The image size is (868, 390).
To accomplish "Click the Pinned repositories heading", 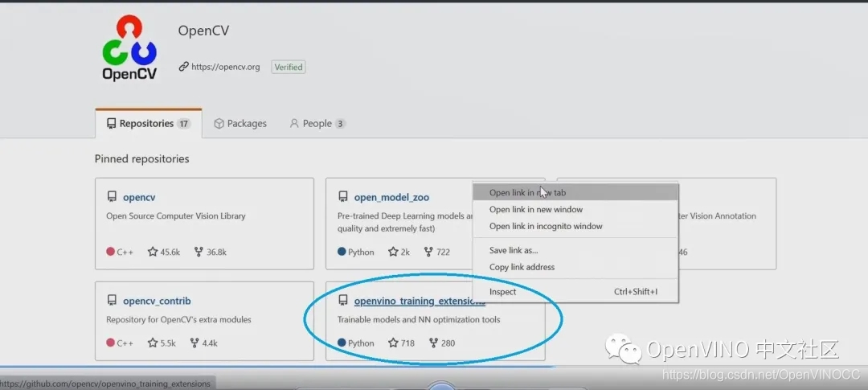I will coord(141,159).
